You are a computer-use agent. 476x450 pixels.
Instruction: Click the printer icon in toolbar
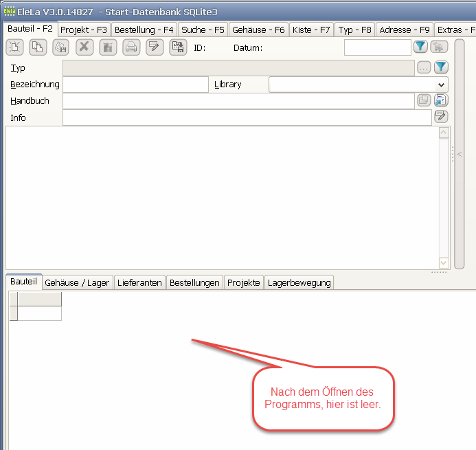pyautogui.click(x=131, y=47)
